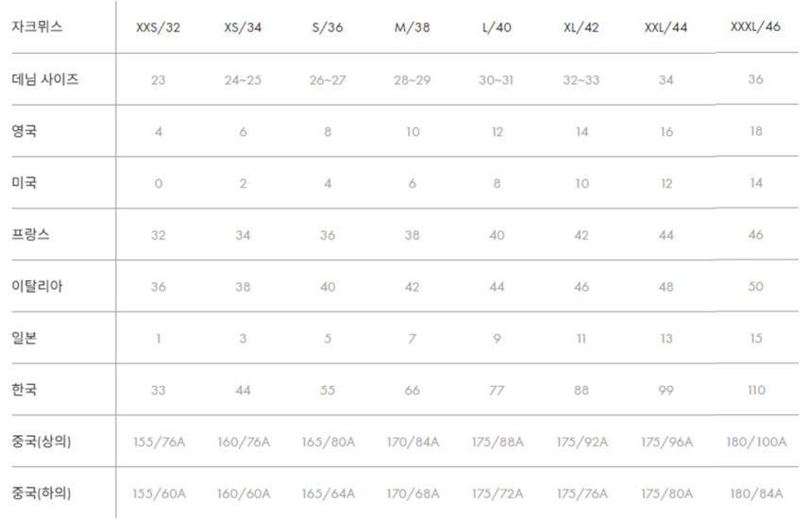Click the 데님 사이즈 row label

(44, 80)
